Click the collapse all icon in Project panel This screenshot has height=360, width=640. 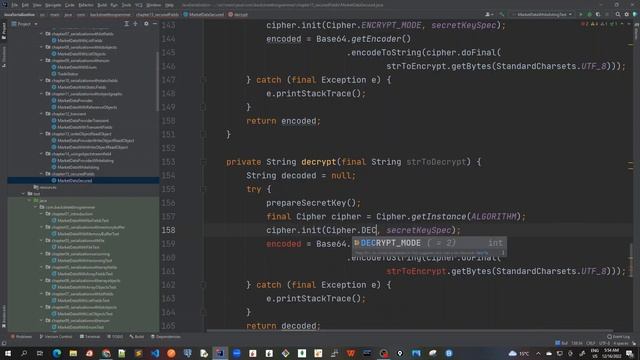point(136,24)
